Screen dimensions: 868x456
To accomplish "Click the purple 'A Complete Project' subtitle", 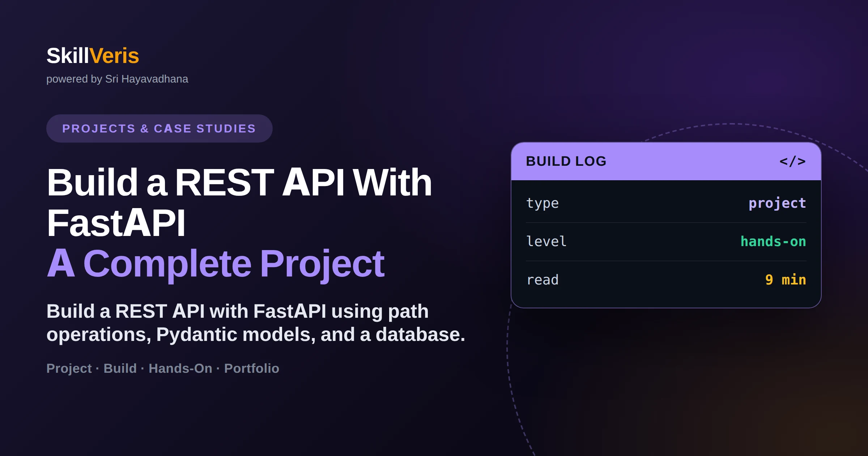I will tap(216, 263).
